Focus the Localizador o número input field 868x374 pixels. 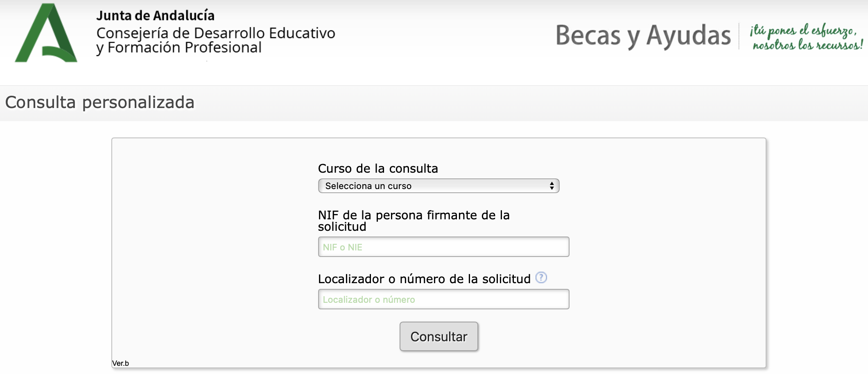pyautogui.click(x=443, y=299)
